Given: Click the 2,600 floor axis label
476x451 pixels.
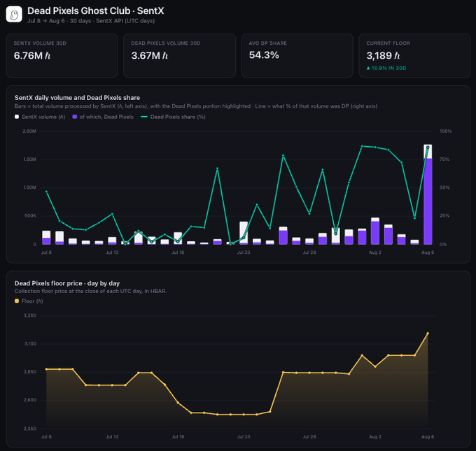Looking at the screenshot, I should 30,400.
